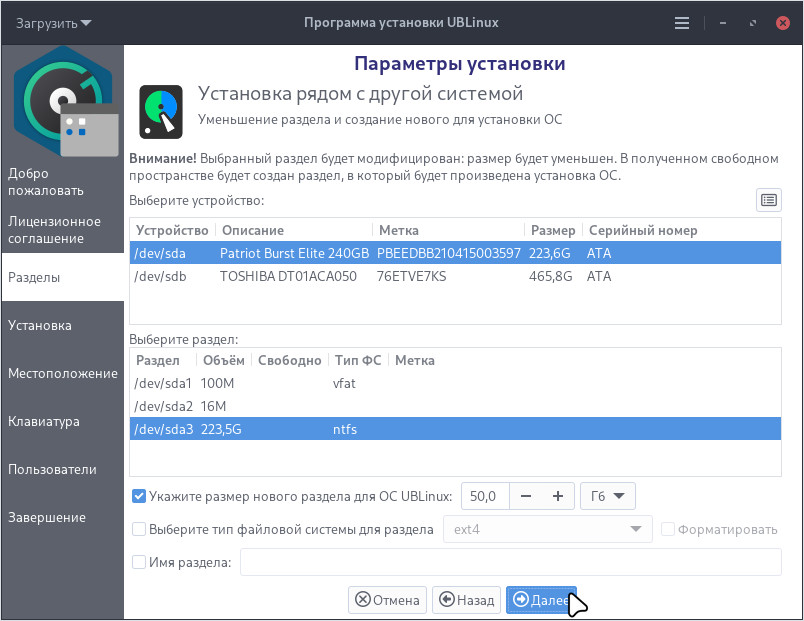Screen dimensions: 804x621
Task: Click the device list view icon button
Action: (769, 200)
